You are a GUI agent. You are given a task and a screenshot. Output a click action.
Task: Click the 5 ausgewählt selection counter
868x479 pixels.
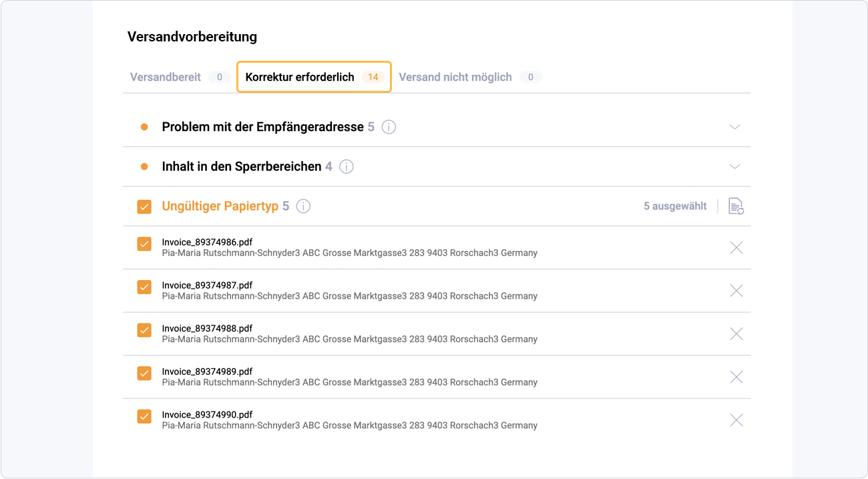point(675,206)
